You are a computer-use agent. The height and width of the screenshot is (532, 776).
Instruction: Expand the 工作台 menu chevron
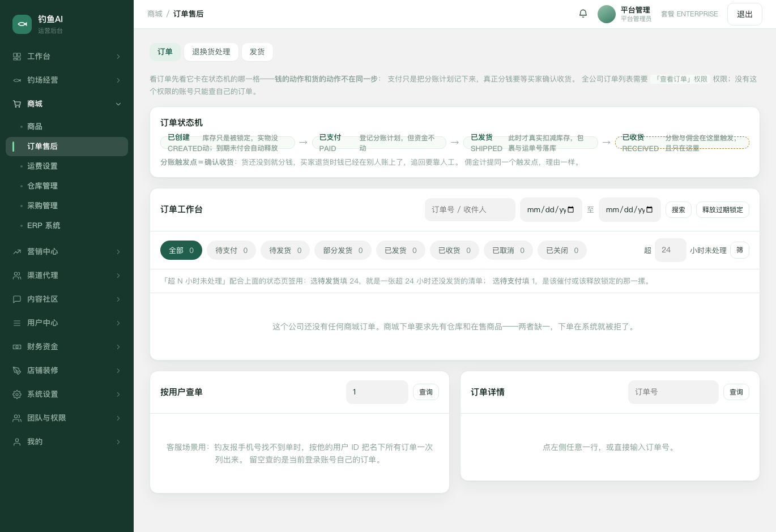point(118,57)
